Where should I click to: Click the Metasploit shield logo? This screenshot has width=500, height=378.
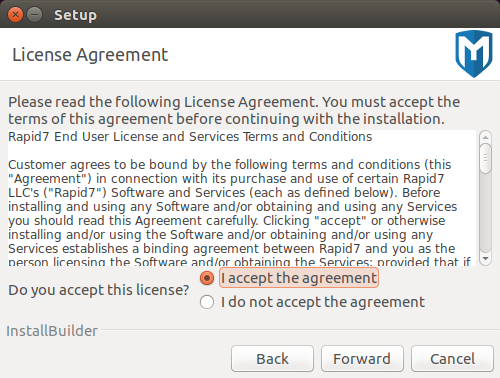point(474,54)
